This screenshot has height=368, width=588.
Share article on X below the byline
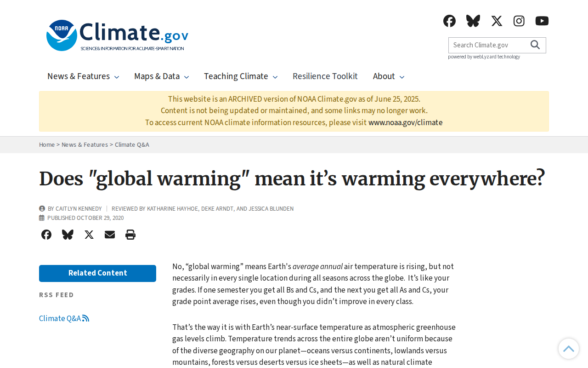[x=89, y=235]
